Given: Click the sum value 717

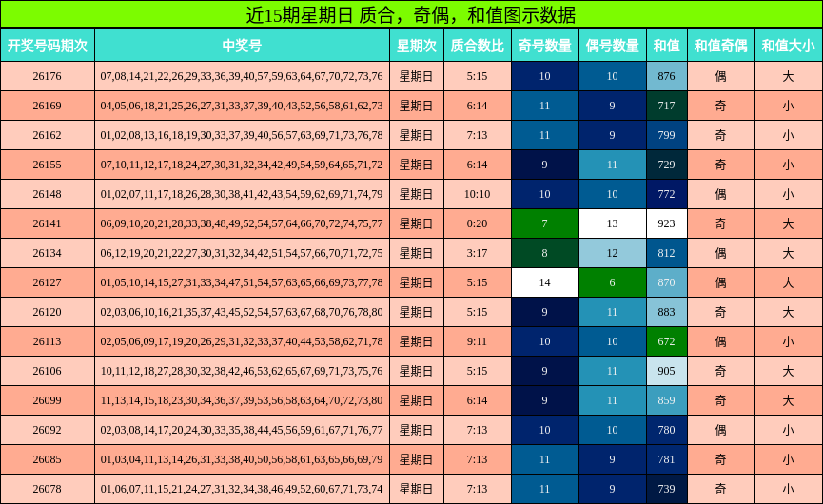Looking at the screenshot, I should [667, 106].
